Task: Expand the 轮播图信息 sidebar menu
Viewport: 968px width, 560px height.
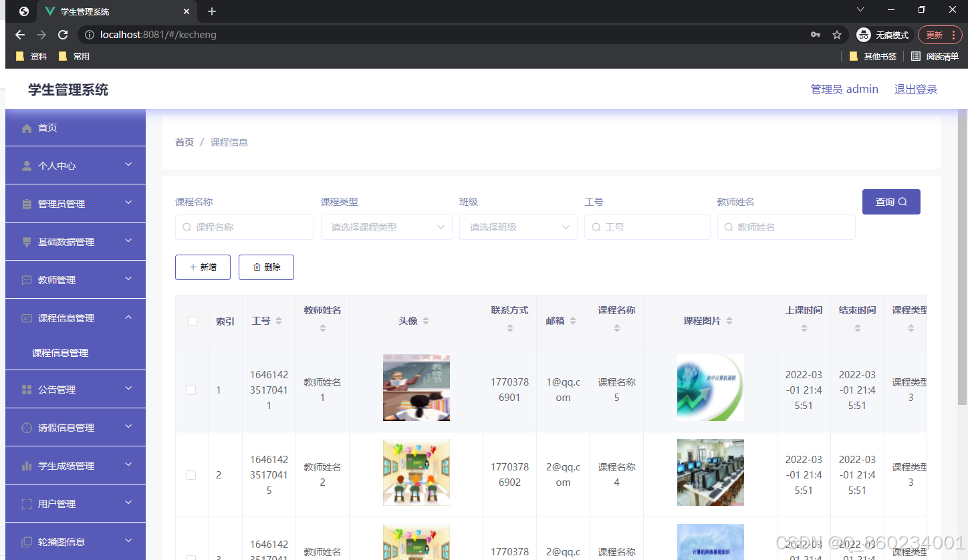Action: click(76, 541)
